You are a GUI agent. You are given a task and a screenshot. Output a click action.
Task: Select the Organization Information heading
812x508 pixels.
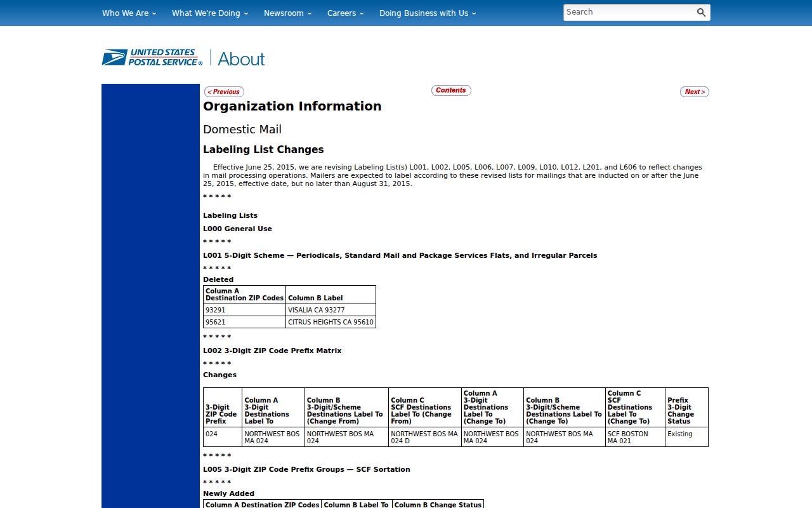[x=292, y=106]
